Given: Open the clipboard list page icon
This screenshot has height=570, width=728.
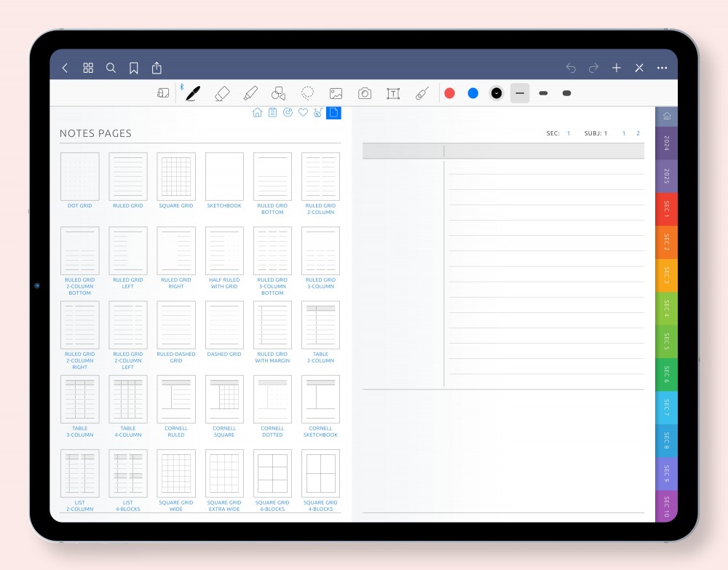Looking at the screenshot, I should (x=272, y=112).
